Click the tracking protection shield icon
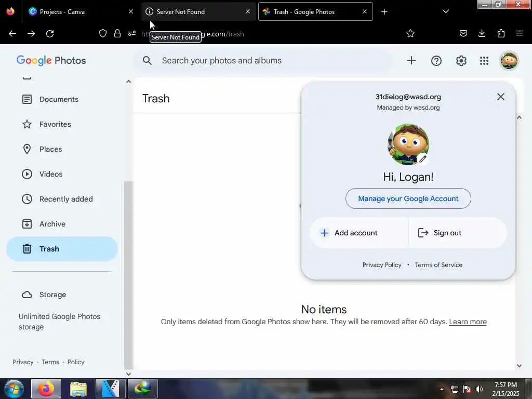Image resolution: width=532 pixels, height=399 pixels. 103,33
